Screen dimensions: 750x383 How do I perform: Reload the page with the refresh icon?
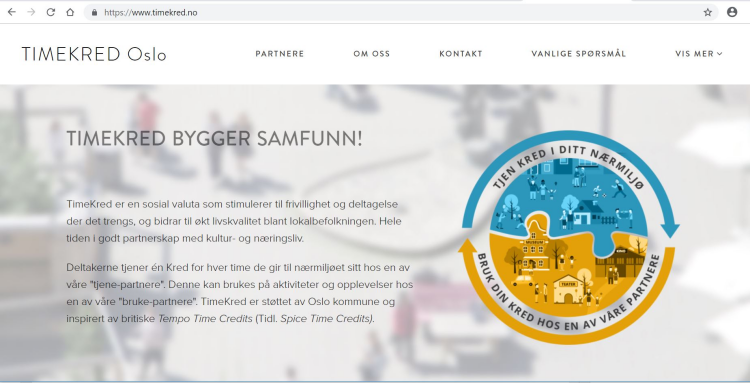coord(51,12)
